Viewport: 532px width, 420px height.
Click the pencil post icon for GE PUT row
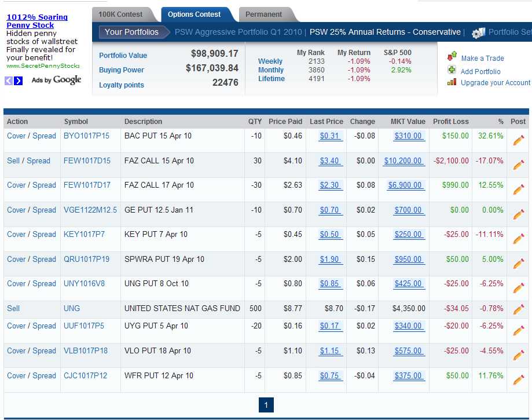click(x=518, y=214)
